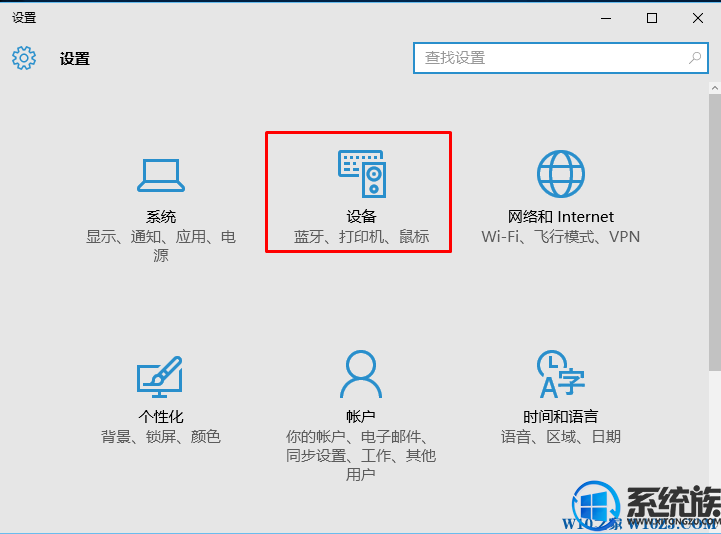
Task: Open the 帐户 person icon
Action: pos(361,374)
